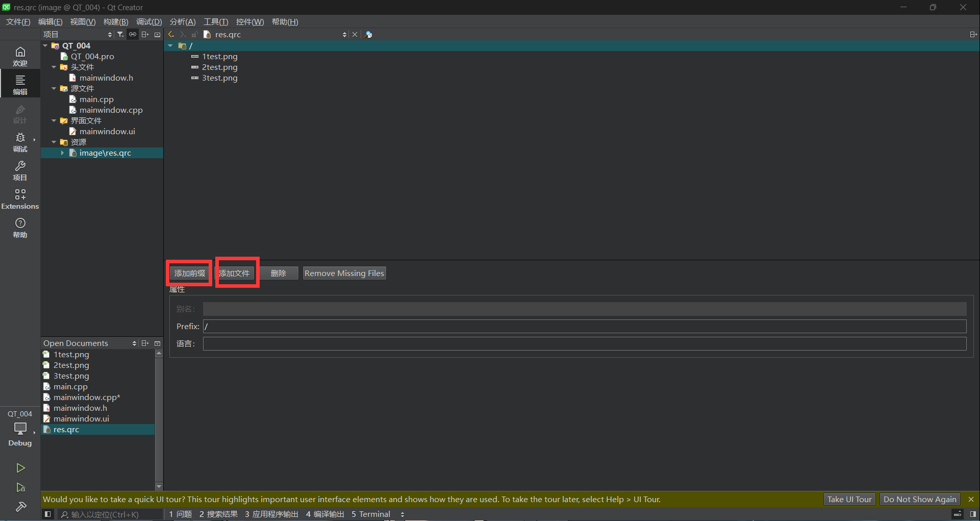Open Projects mode wrench icon
Image resolution: width=980 pixels, height=521 pixels.
[20, 170]
